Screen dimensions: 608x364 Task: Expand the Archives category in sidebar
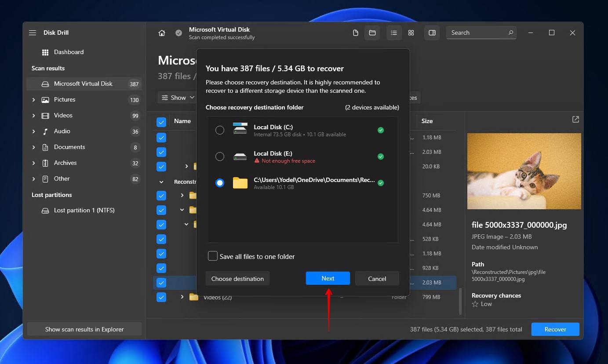[33, 163]
